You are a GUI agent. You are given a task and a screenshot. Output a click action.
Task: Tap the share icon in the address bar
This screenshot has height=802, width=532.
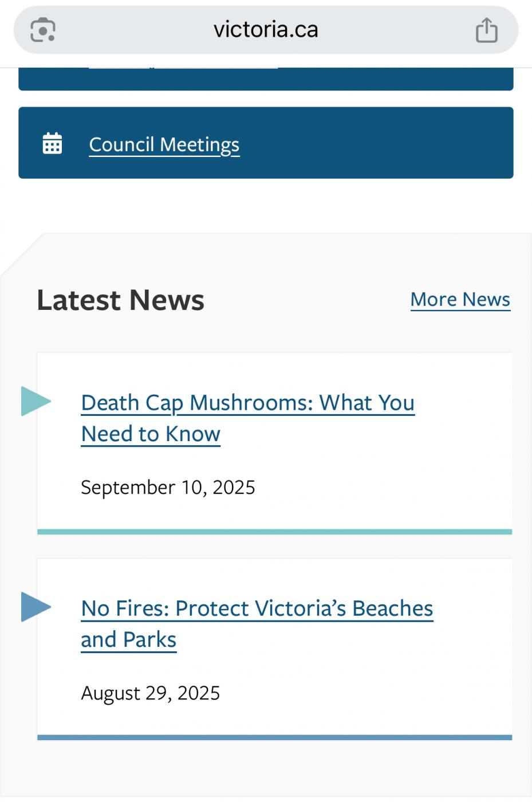click(x=486, y=30)
